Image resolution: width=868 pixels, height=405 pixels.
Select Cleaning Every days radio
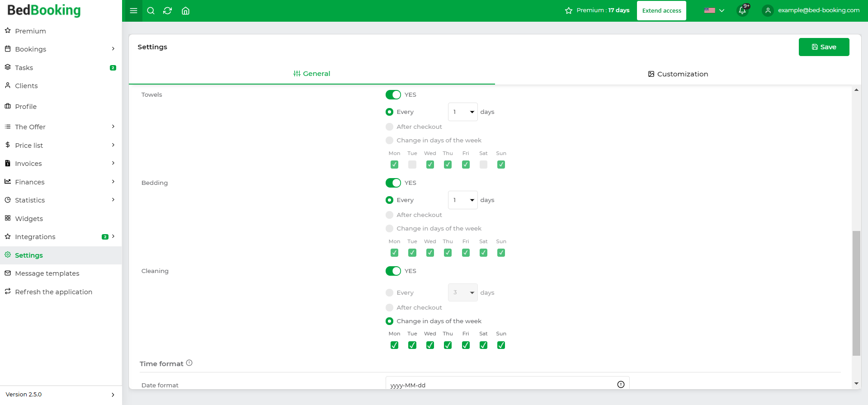389,292
